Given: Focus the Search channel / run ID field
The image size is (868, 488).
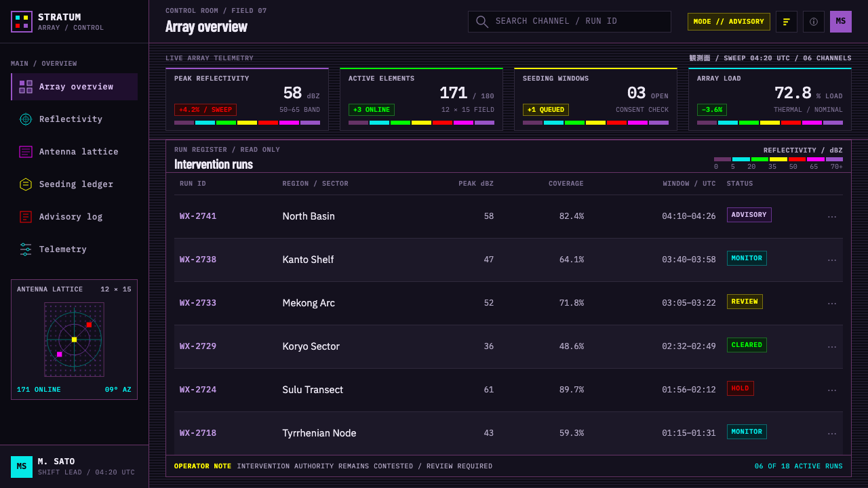Looking at the screenshot, I should click(x=570, y=22).
